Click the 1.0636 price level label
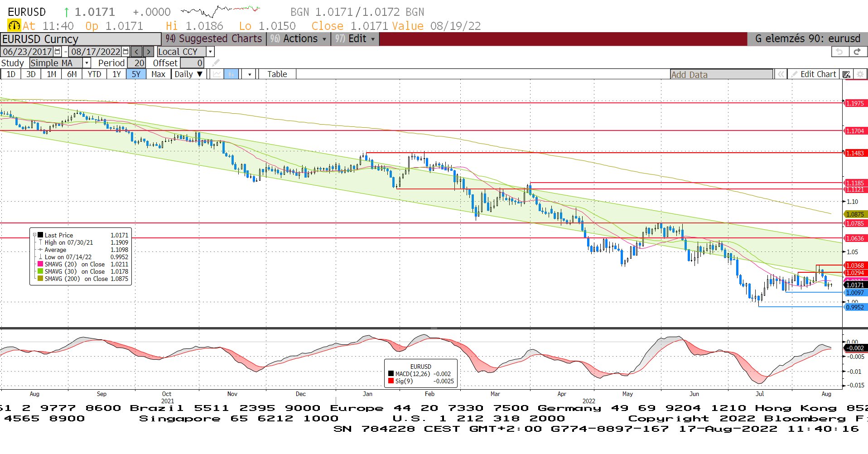This screenshot has height=454, width=868. (855, 238)
